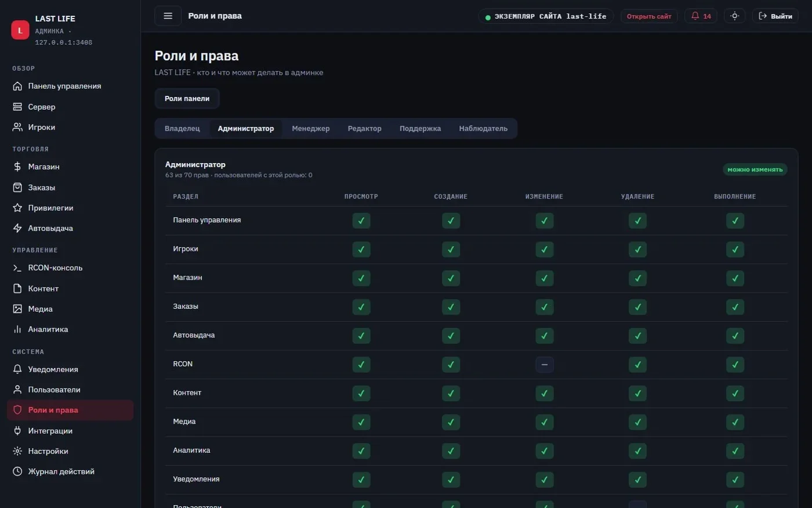Viewport: 812px width, 508px height.
Task: Open Контент in the sidebar
Action: coord(70,289)
